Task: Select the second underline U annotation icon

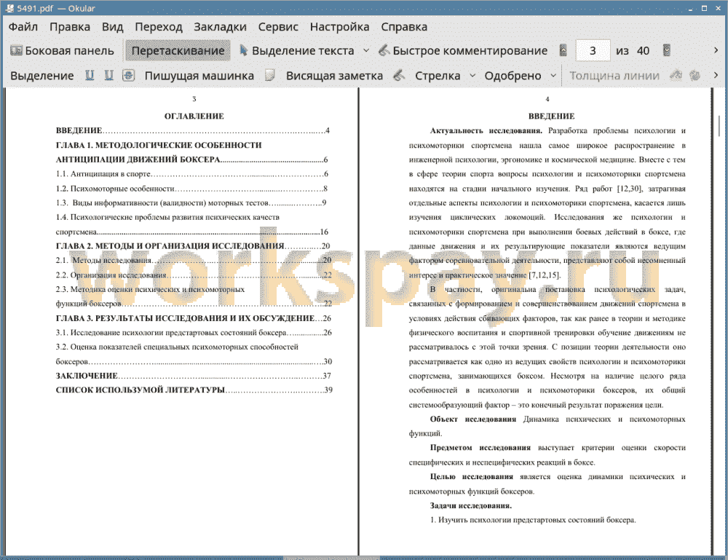Action: pos(108,75)
